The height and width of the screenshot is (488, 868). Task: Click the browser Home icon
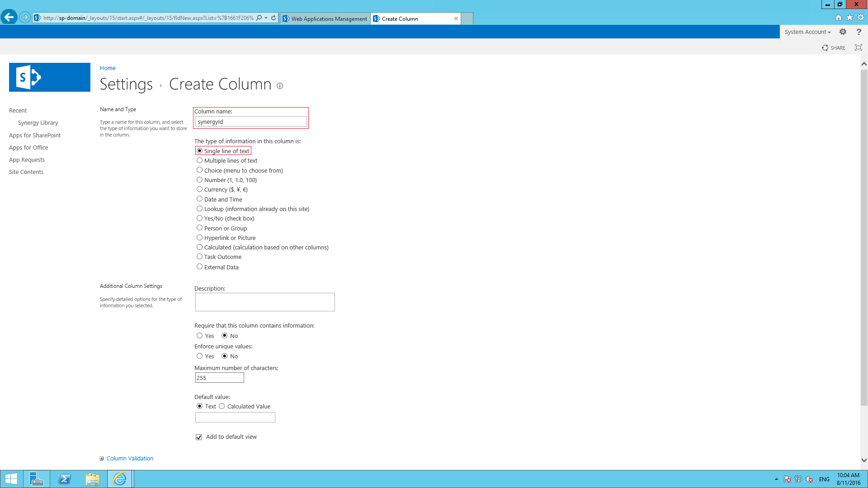[839, 18]
